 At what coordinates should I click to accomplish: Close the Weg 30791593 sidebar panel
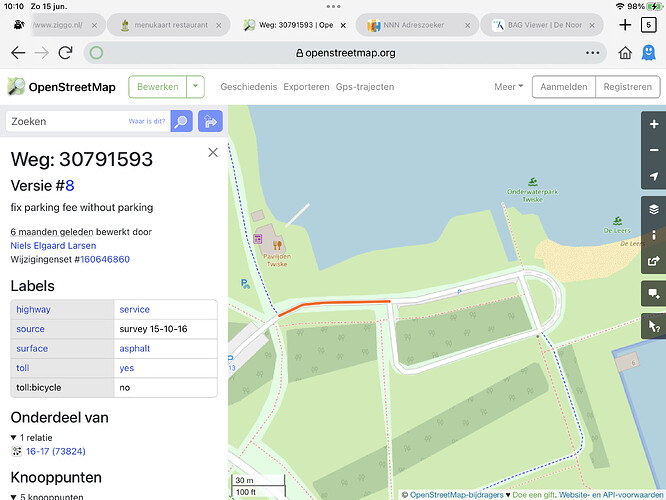[x=213, y=153]
